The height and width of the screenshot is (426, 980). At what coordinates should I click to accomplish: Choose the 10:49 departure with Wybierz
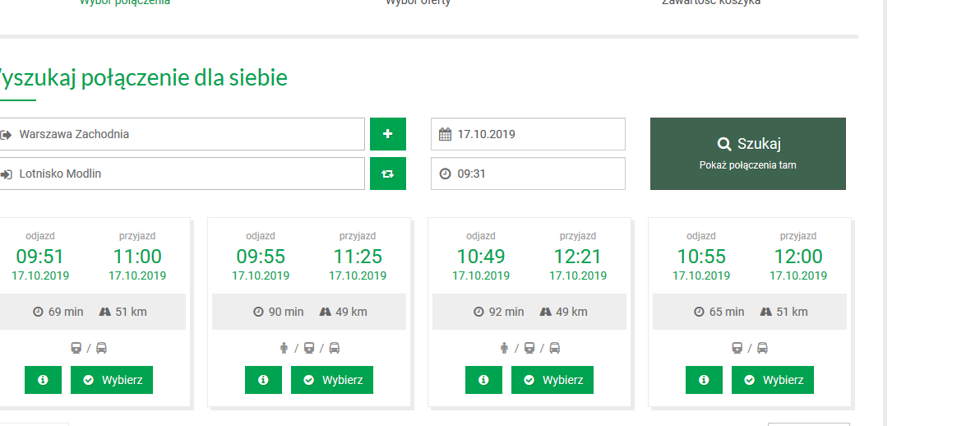(552, 380)
